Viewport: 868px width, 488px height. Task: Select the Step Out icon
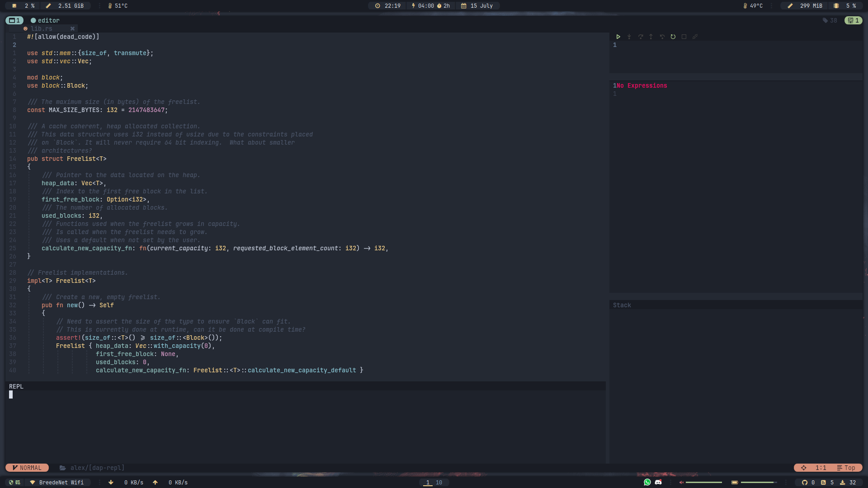[x=651, y=37]
